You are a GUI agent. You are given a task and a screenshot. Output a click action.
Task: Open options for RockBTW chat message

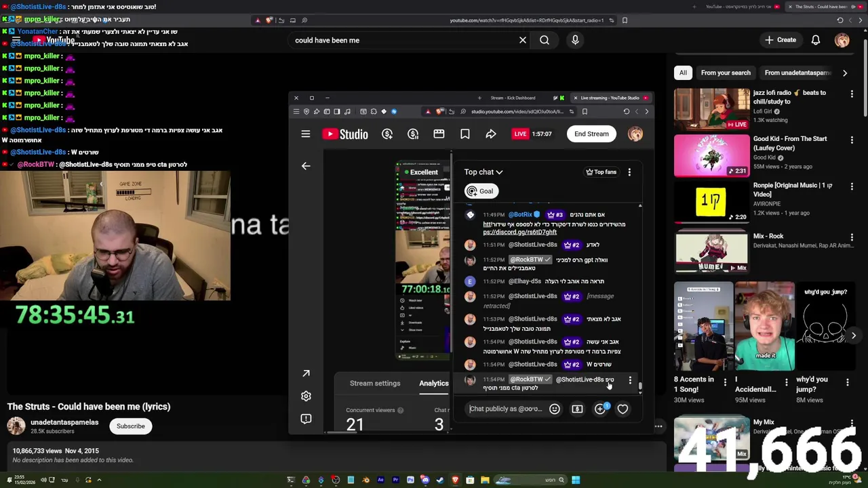[x=630, y=380]
